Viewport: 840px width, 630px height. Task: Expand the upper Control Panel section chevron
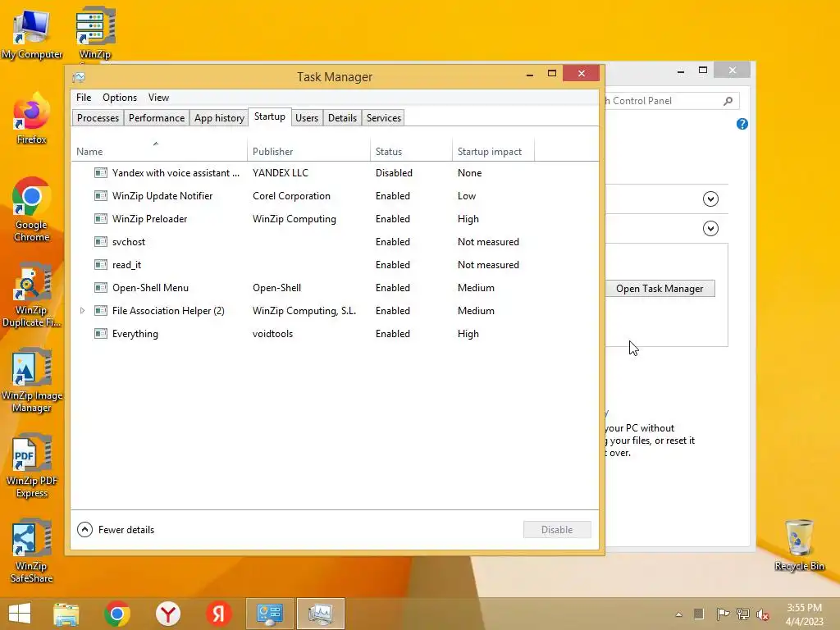(710, 199)
